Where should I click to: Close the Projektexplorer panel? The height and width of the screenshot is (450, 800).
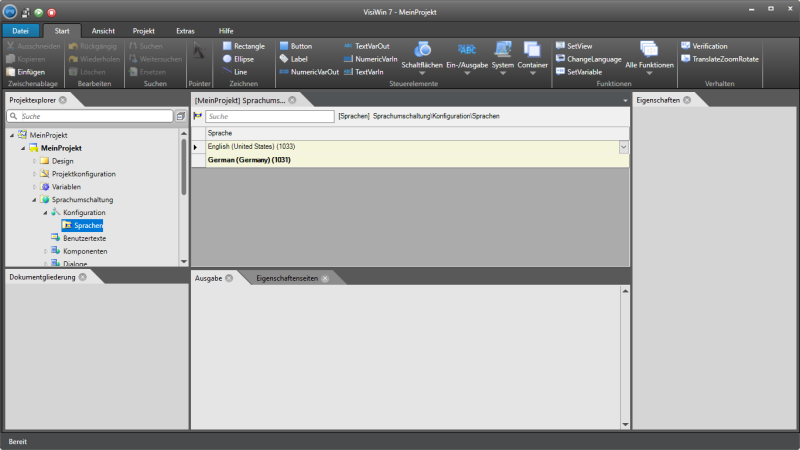pos(63,100)
